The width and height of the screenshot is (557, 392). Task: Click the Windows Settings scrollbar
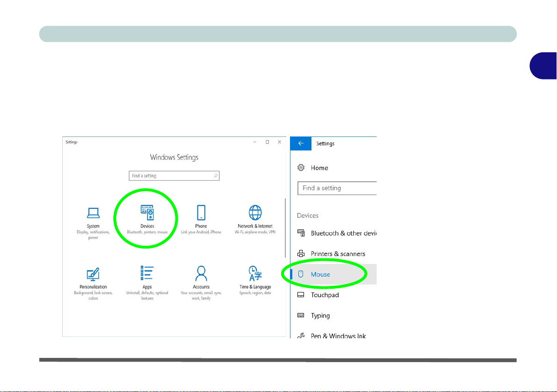pos(285,228)
